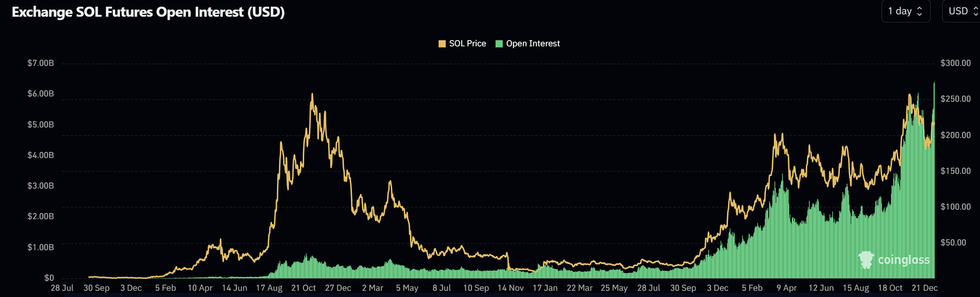Click the up-down chevron beside "1 day"
980x297 pixels.
tap(919, 11)
